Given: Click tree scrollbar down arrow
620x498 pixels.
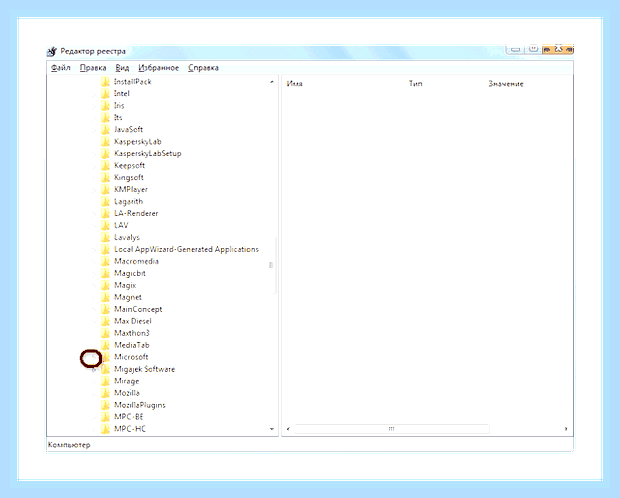Looking at the screenshot, I should click(272, 429).
